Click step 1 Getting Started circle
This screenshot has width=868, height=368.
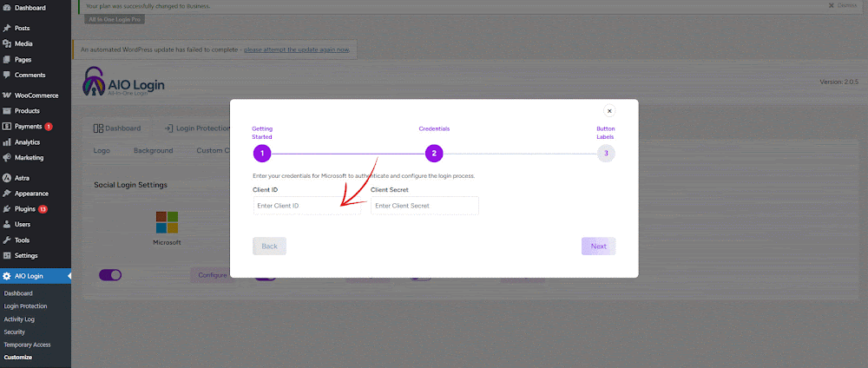pos(262,154)
